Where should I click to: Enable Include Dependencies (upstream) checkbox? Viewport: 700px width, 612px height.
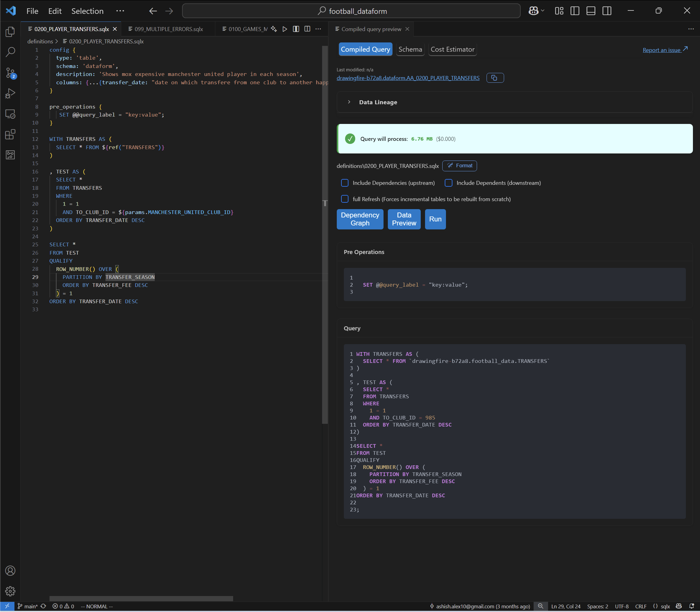pyautogui.click(x=345, y=183)
